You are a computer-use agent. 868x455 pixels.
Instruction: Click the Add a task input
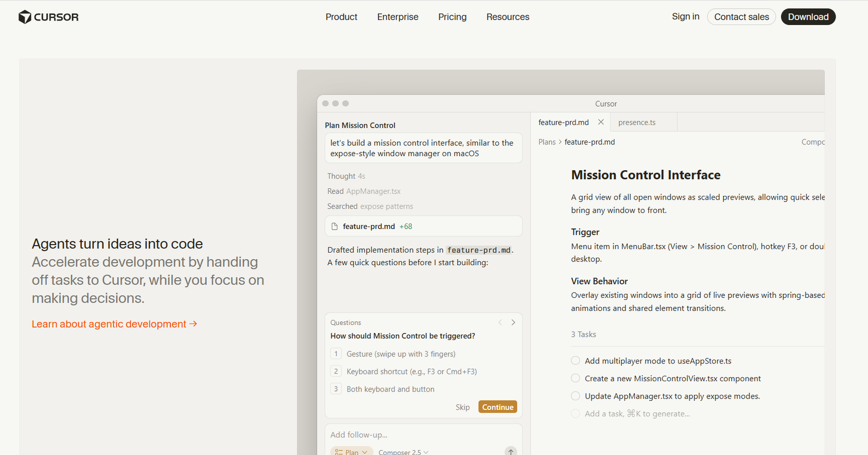pyautogui.click(x=637, y=414)
